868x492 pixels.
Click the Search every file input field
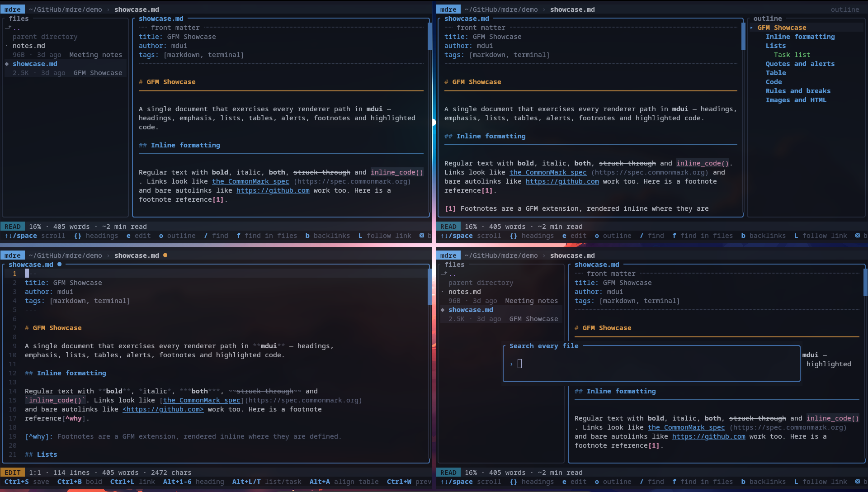[651, 364]
